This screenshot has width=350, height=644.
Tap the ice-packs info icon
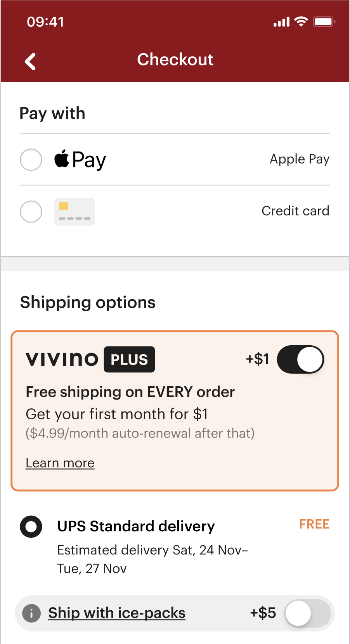tap(31, 613)
